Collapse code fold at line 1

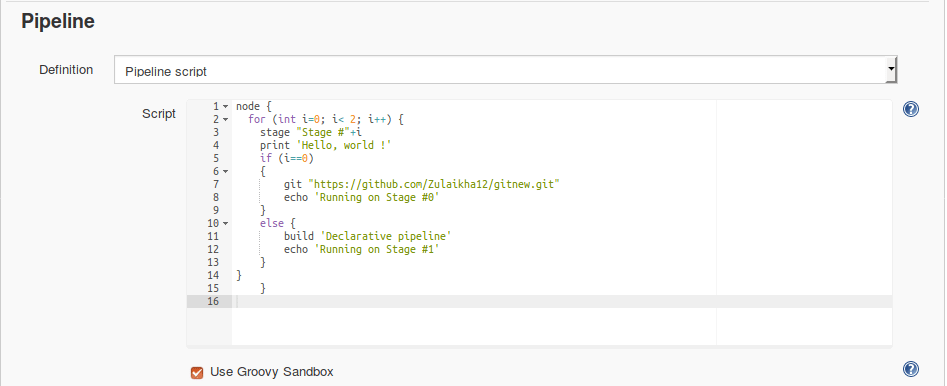(x=225, y=106)
